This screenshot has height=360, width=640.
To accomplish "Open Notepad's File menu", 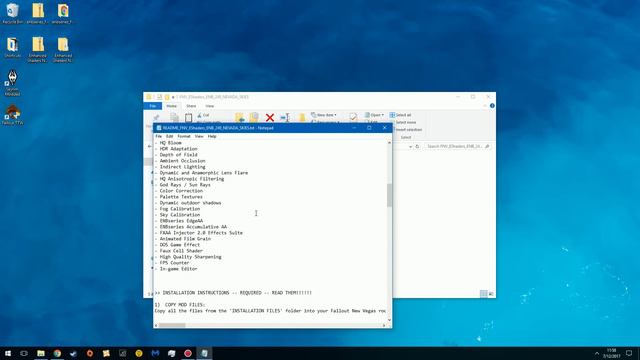I will 158,136.
